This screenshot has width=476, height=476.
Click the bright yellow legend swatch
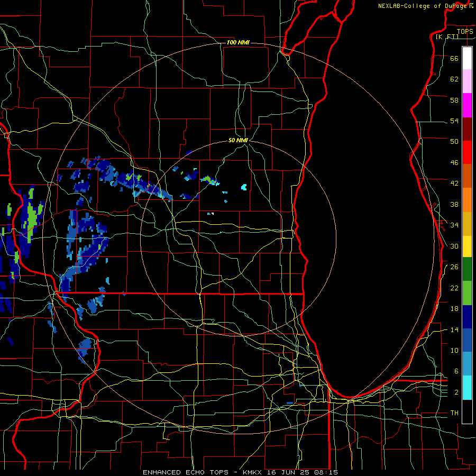467,246
